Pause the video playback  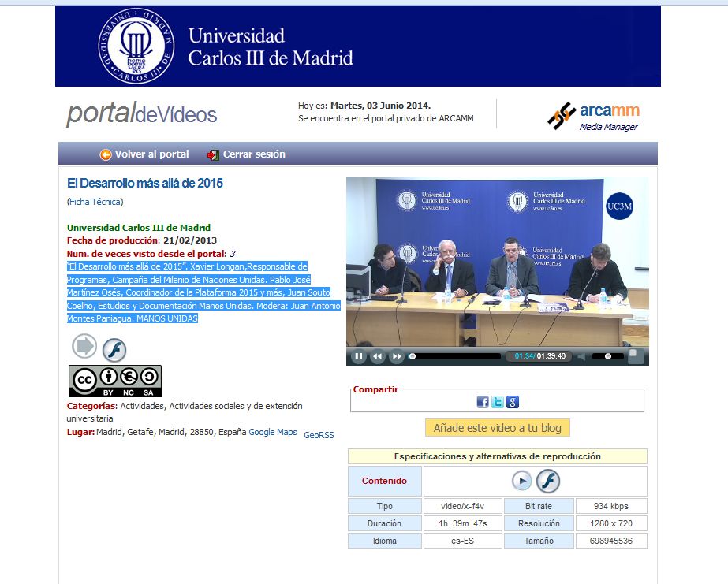coord(359,356)
